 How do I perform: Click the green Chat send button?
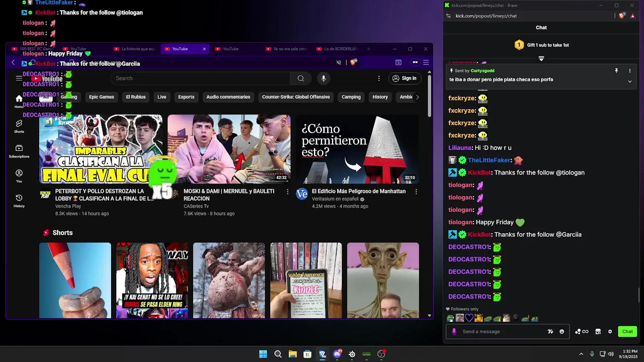[627, 332]
